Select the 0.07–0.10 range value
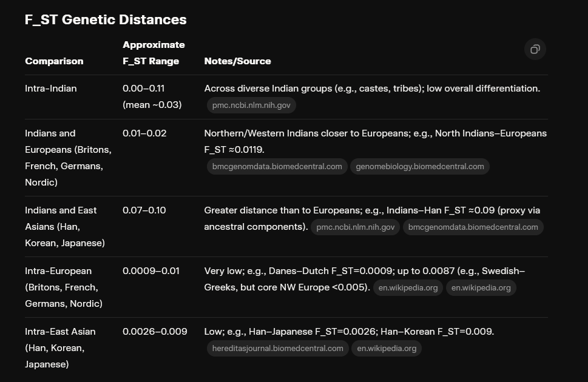The height and width of the screenshot is (382, 588). click(x=144, y=210)
